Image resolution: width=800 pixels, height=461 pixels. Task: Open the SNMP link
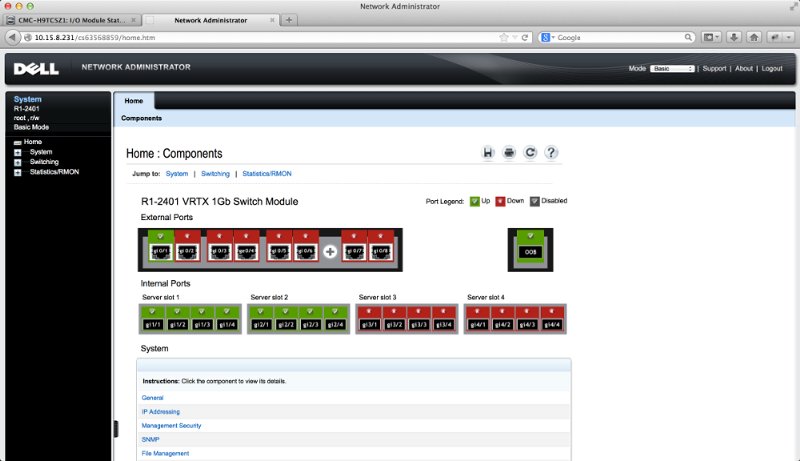click(151, 439)
